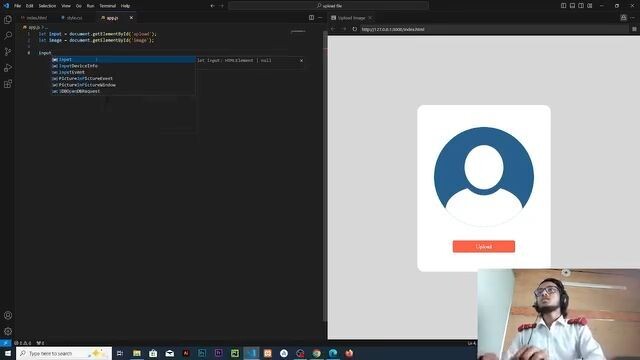Go back using title bar arrow
Image resolution: width=640 pixels, height=360 pixels.
pos(212,6)
